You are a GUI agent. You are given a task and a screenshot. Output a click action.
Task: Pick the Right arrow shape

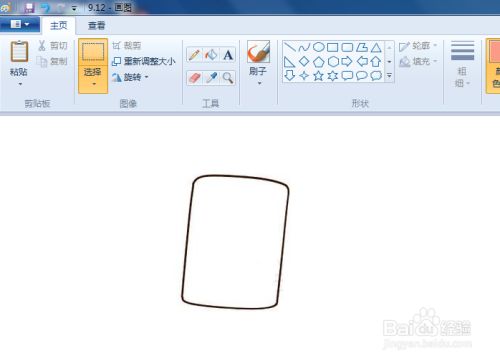coord(347,62)
